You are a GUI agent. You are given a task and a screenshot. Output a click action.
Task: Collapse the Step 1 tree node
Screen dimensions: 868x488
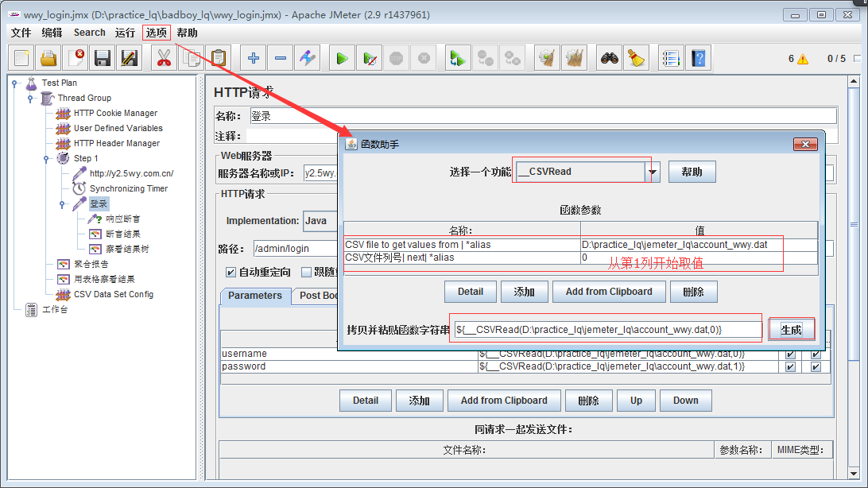click(46, 159)
